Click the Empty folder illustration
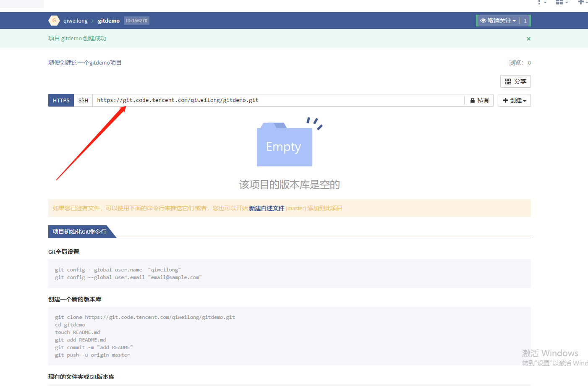 coord(289,142)
